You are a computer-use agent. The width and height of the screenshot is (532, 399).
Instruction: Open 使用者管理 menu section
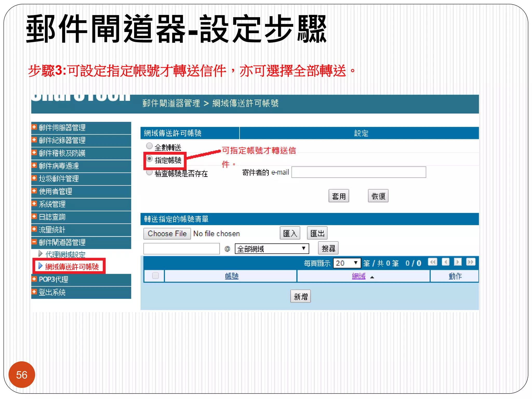81,191
